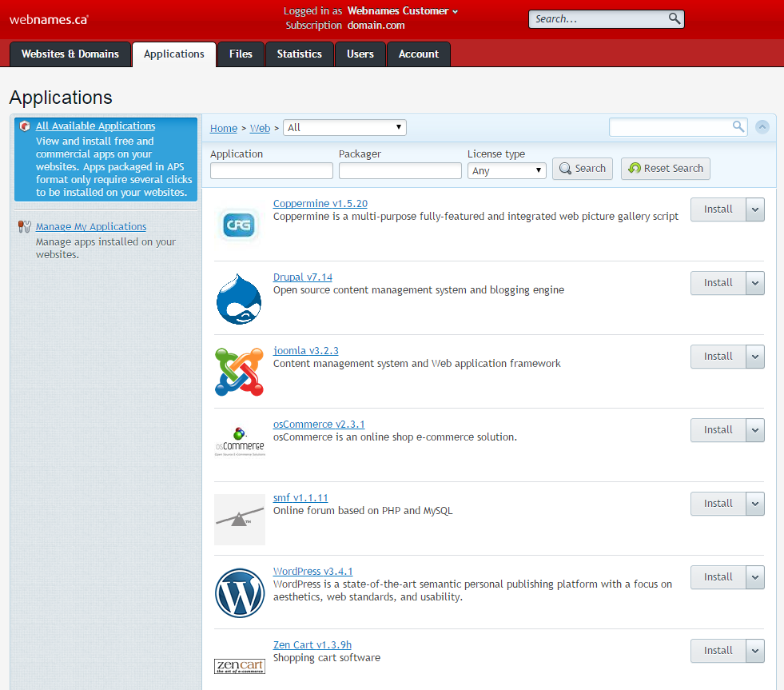Screen dimensions: 784x690
Task: Open Websites & Domains tab
Action: pyautogui.click(x=70, y=54)
